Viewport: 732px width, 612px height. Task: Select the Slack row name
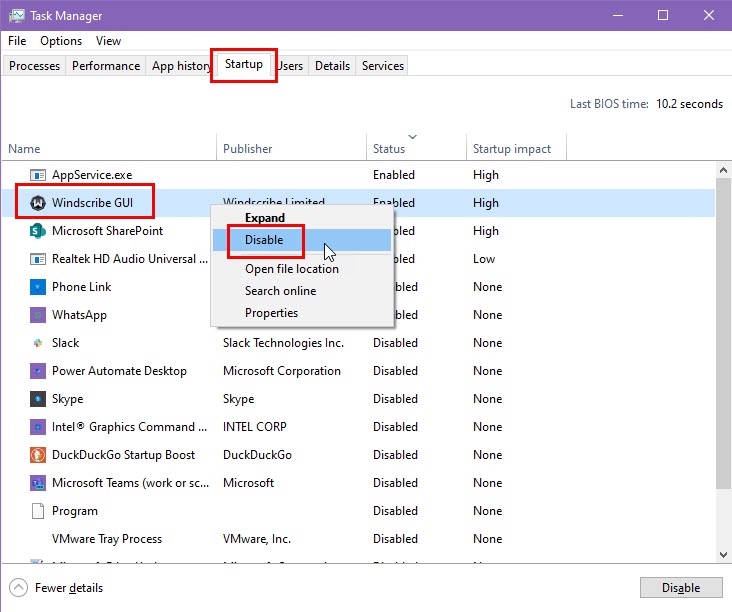click(66, 343)
